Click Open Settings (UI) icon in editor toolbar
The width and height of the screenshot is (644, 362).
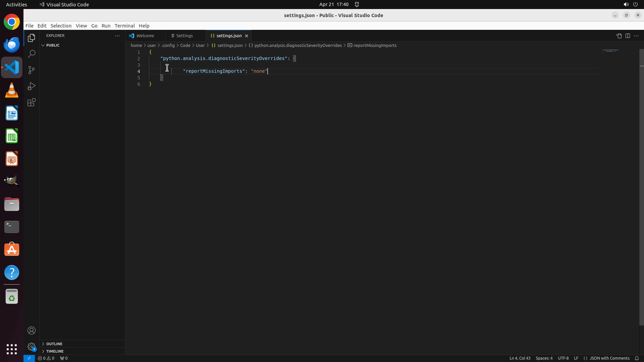(x=619, y=36)
